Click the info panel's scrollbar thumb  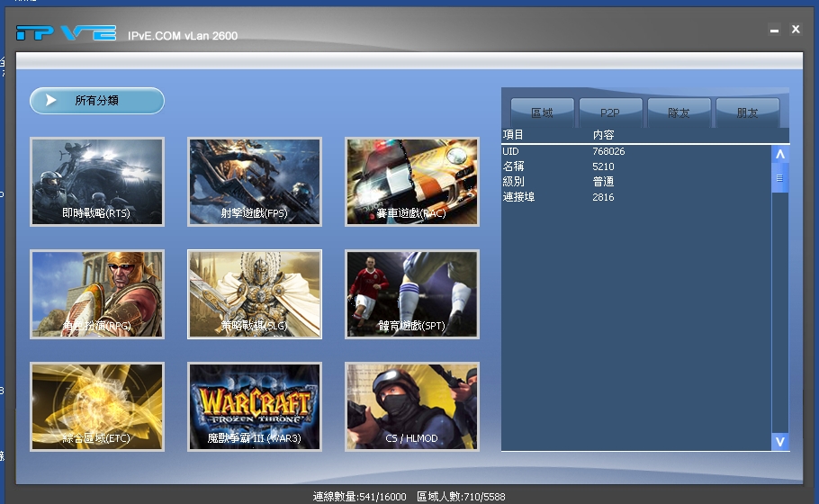pyautogui.click(x=780, y=179)
